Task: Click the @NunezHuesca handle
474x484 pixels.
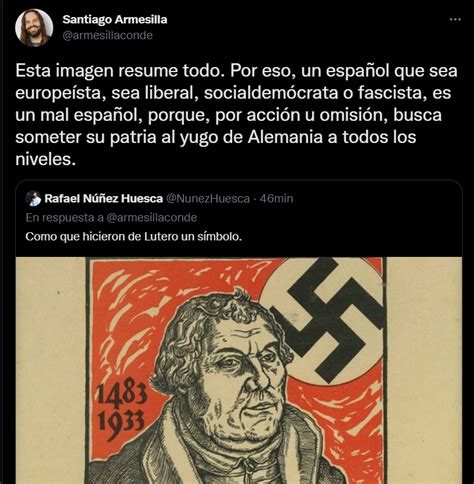Action: click(208, 199)
